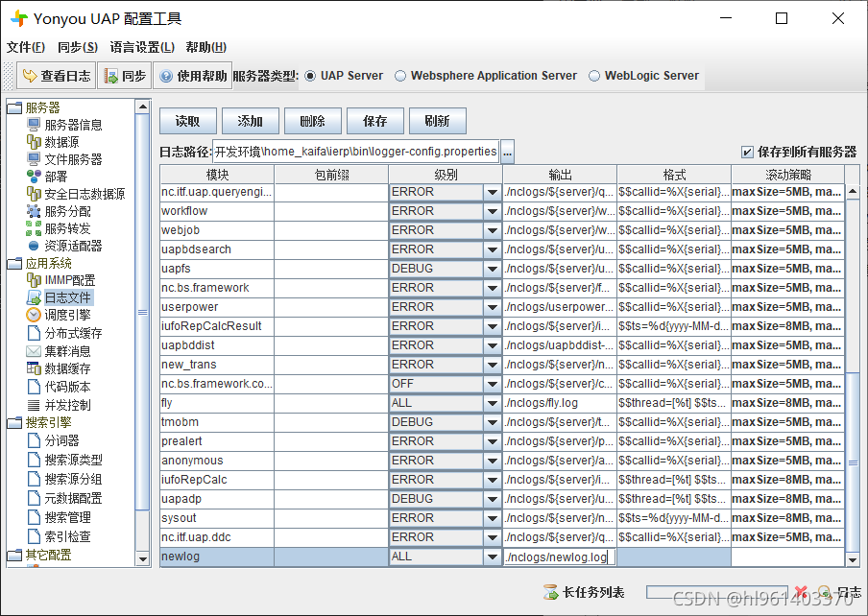Click the 同步 toolbar button
The image size is (868, 616).
coord(125,76)
